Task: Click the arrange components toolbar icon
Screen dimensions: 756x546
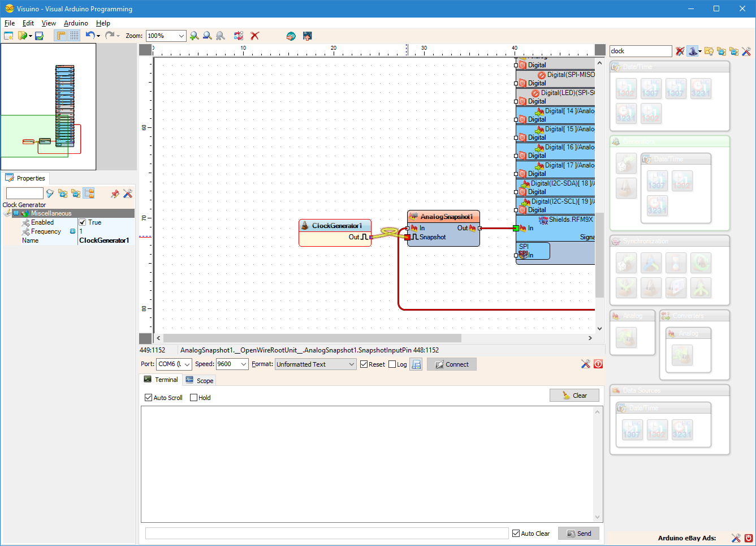Action: point(239,36)
